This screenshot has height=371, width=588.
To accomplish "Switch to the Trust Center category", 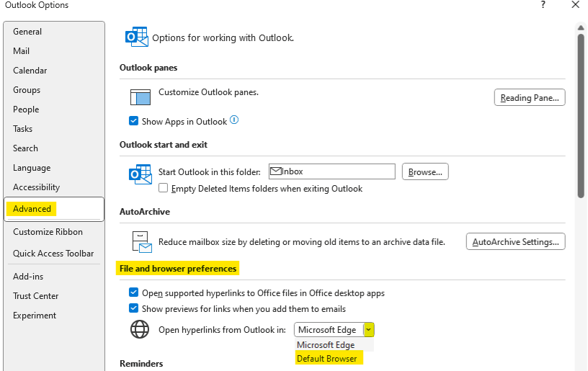I will (35, 296).
